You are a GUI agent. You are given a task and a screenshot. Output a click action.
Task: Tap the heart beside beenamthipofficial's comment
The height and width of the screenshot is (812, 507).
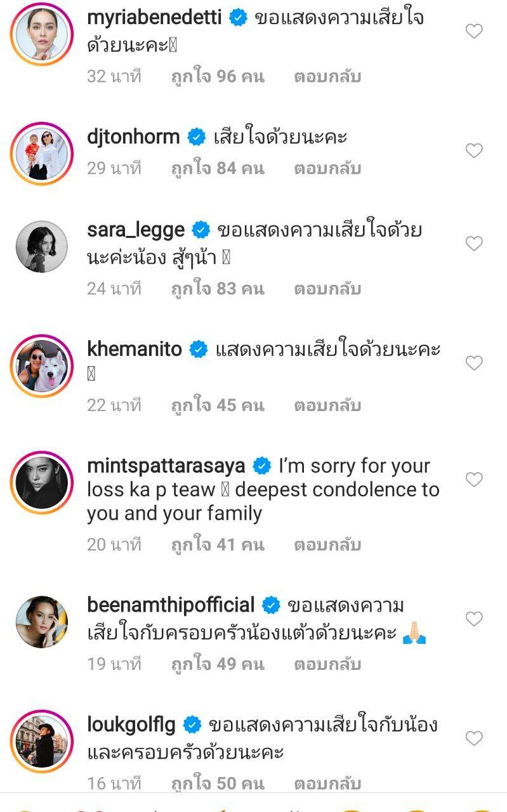[474, 619]
